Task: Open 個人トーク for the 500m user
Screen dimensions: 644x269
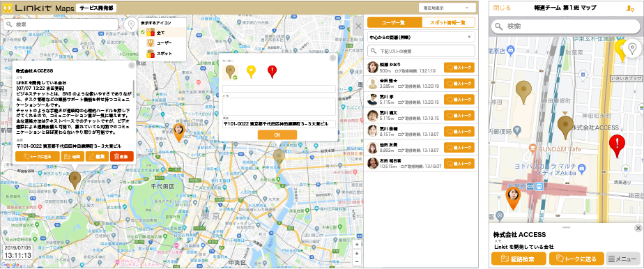Action: point(459,68)
